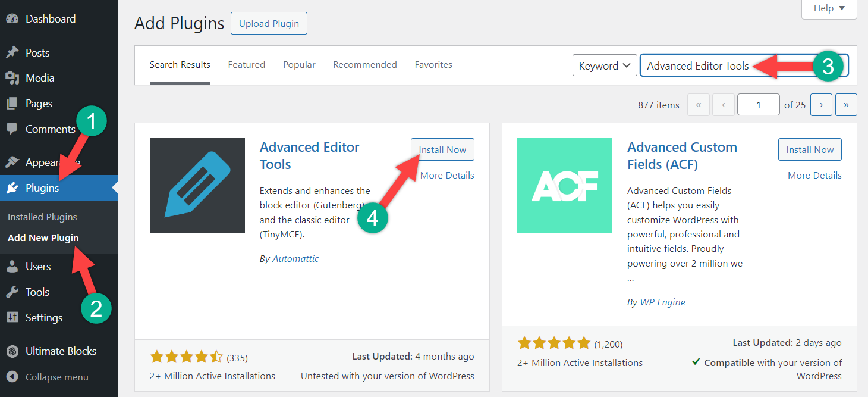Click the "877 items" count text
This screenshot has width=868, height=397.
(659, 105)
